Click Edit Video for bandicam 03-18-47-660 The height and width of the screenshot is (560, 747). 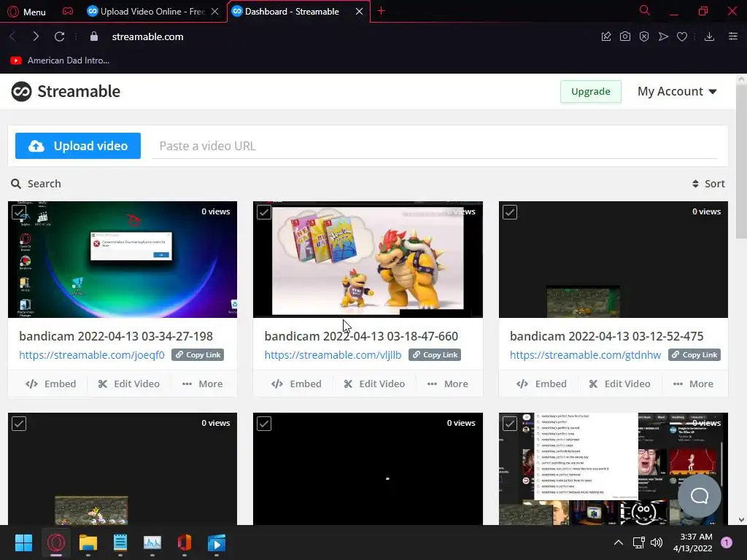pyautogui.click(x=374, y=384)
